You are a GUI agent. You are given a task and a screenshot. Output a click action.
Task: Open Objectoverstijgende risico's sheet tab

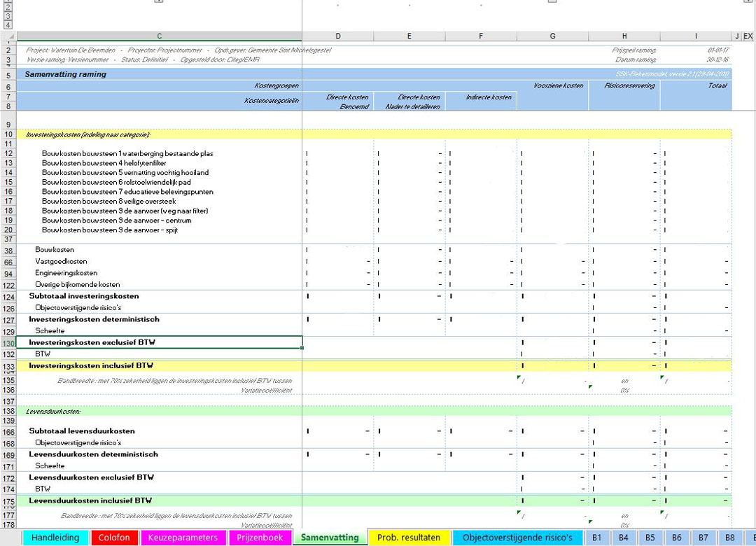tap(517, 538)
